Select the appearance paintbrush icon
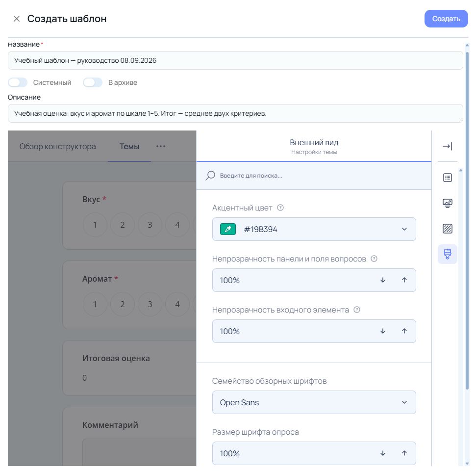This screenshot has width=476, height=471. pos(447,254)
